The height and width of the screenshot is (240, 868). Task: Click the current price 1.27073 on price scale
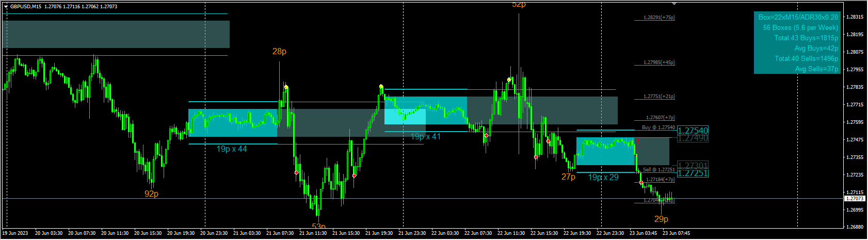pos(855,199)
